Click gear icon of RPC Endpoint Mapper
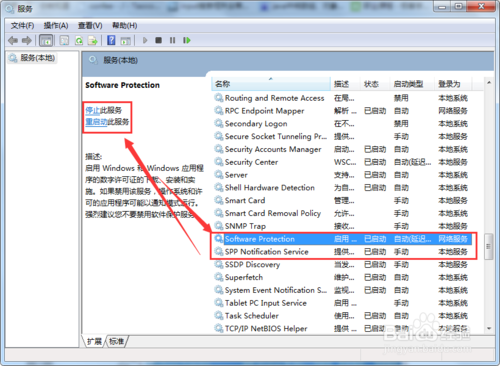500x366 pixels. (x=219, y=110)
